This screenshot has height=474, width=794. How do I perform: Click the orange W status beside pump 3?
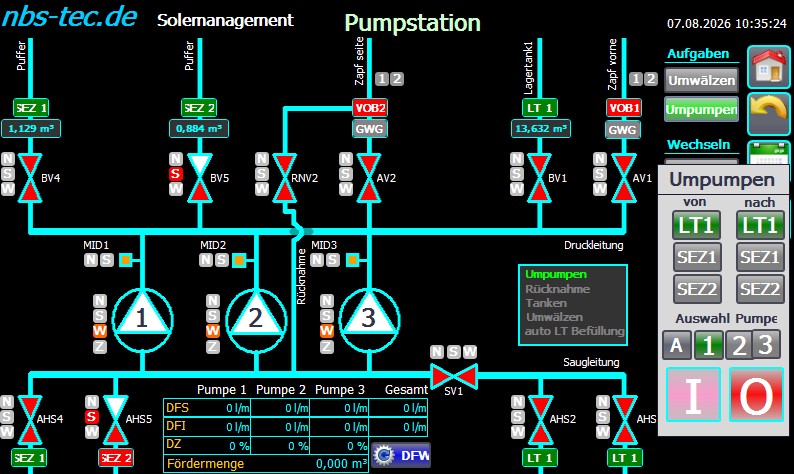point(327,331)
